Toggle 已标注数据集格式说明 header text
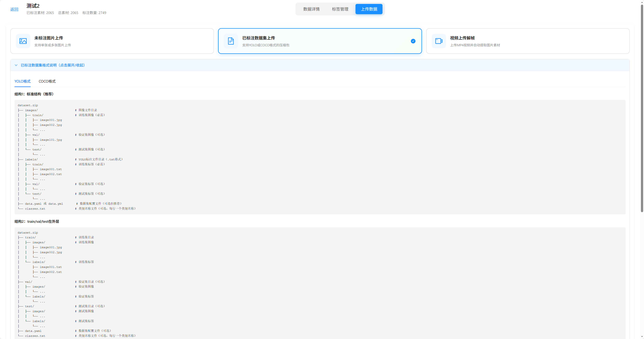644x339 pixels. tap(53, 65)
